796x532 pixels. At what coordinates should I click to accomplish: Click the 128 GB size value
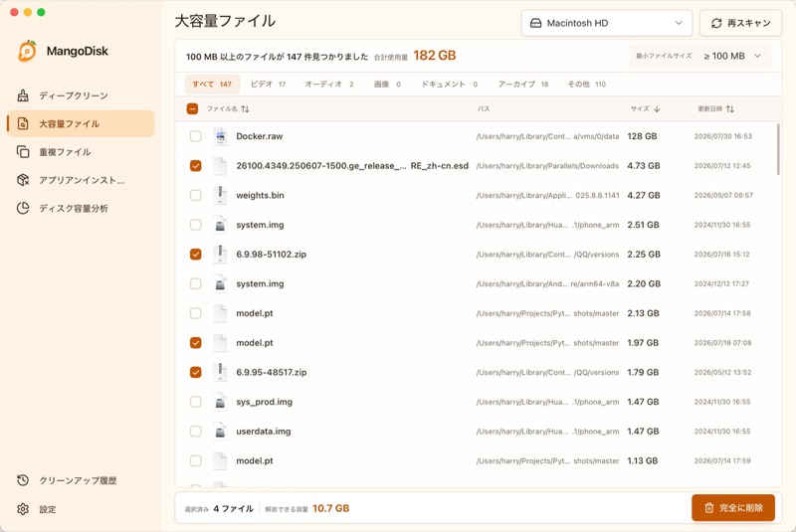coord(642,136)
